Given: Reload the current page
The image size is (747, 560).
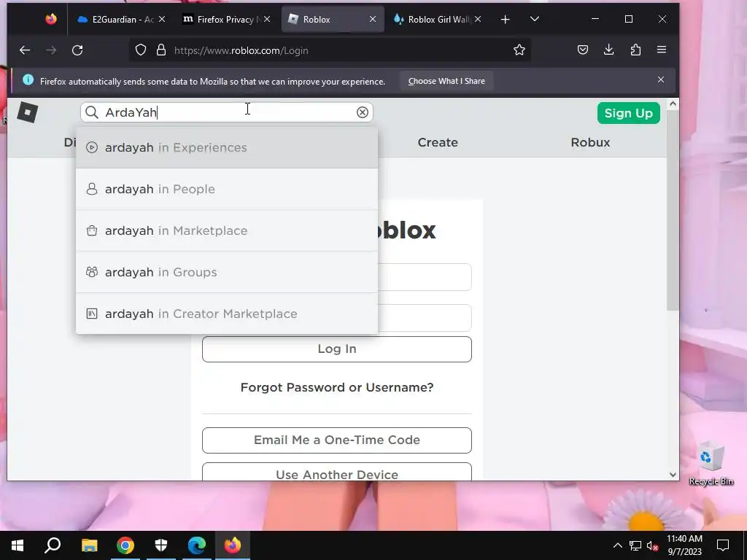Looking at the screenshot, I should tap(77, 50).
